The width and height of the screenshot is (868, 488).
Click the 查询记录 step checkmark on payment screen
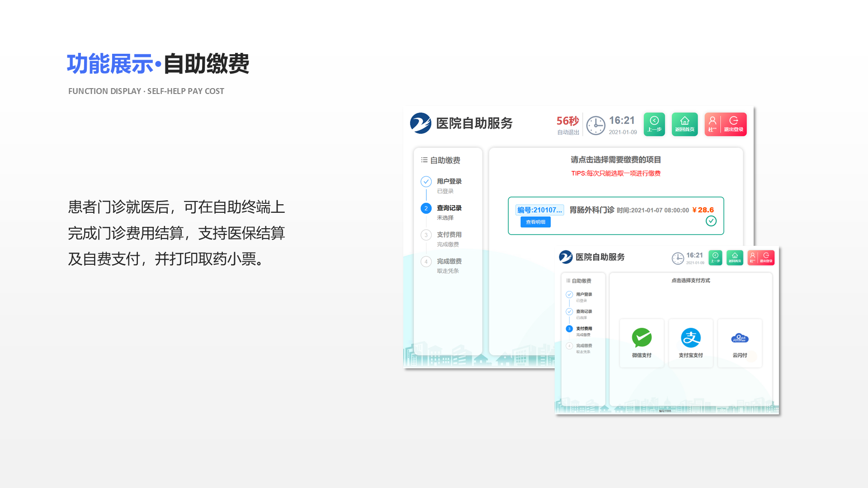[x=569, y=311]
